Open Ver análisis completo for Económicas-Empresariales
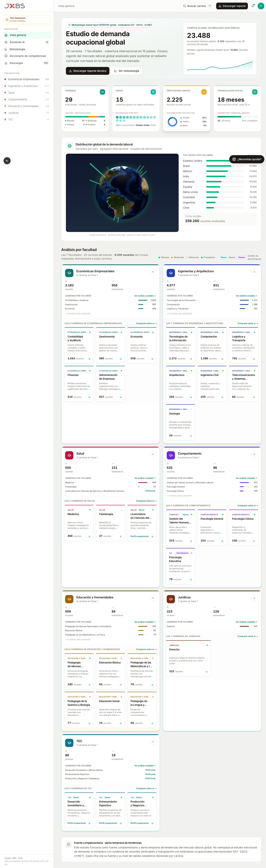This screenshot has height=868, width=266. click(145, 296)
